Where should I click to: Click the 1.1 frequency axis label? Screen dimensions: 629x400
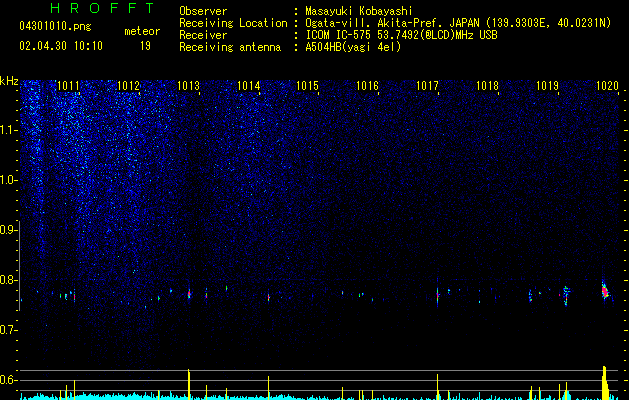pos(8,130)
